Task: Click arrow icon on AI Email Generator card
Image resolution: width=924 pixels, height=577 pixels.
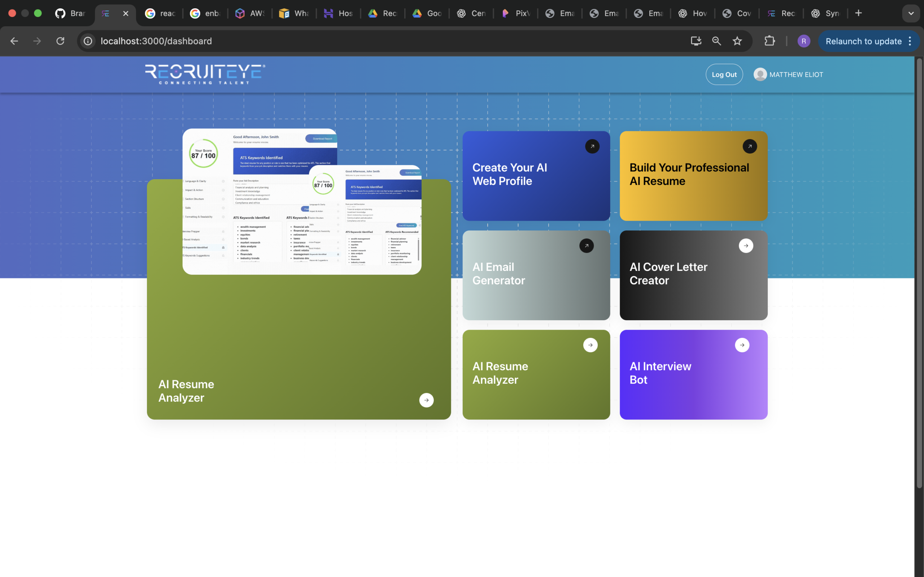Action: pyautogui.click(x=587, y=246)
